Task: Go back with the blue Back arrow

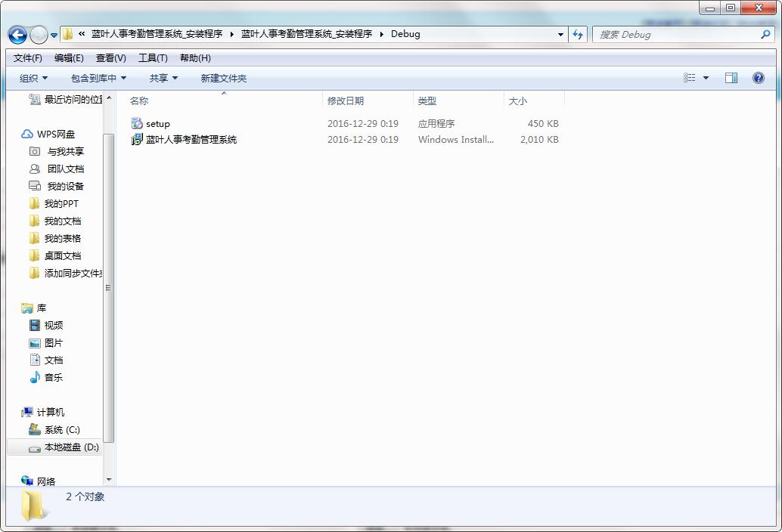Action: tap(17, 35)
